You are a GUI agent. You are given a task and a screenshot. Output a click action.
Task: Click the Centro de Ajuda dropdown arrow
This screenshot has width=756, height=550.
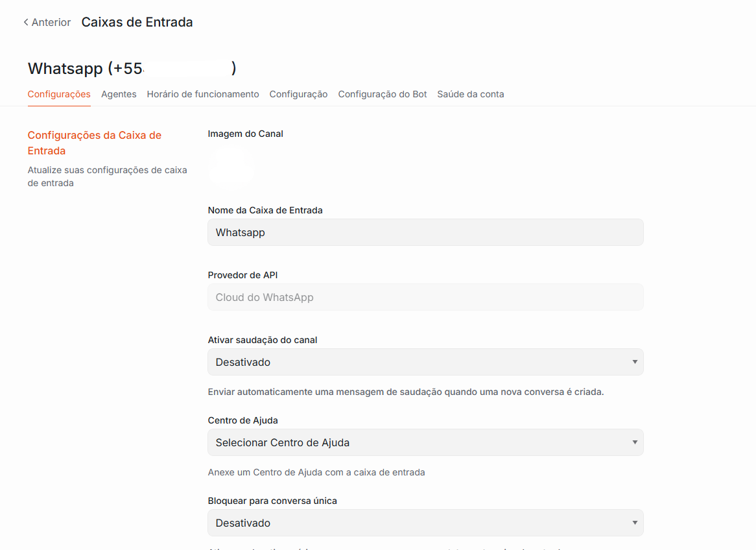(635, 442)
